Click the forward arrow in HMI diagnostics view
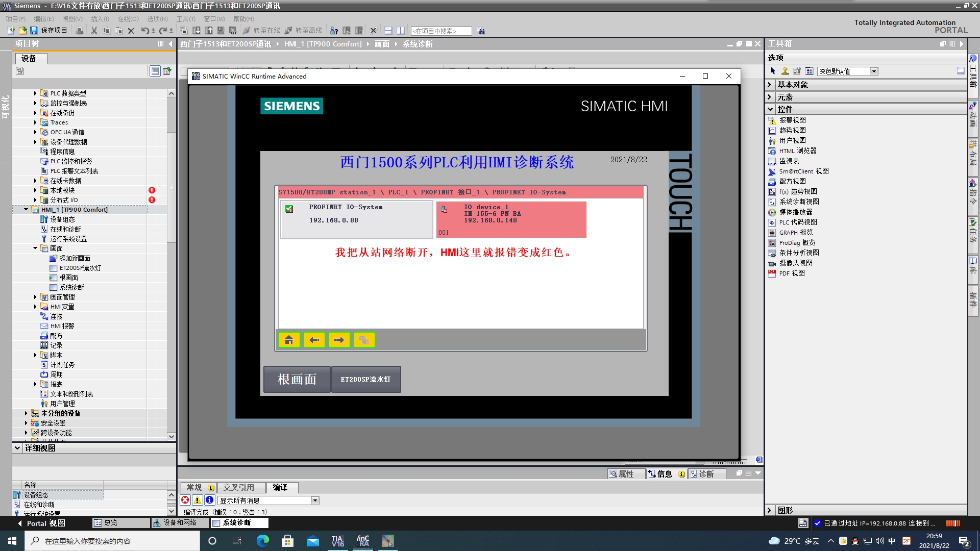This screenshot has height=551, width=980. point(339,340)
